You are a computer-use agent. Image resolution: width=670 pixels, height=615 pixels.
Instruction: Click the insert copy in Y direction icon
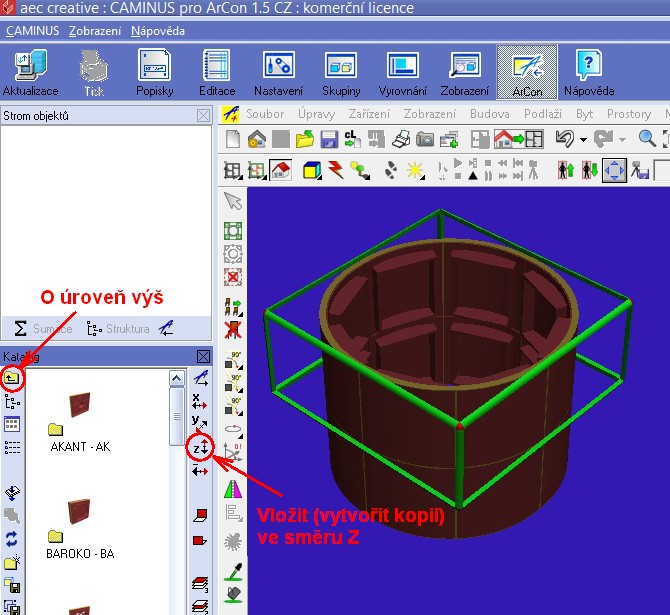[x=200, y=423]
